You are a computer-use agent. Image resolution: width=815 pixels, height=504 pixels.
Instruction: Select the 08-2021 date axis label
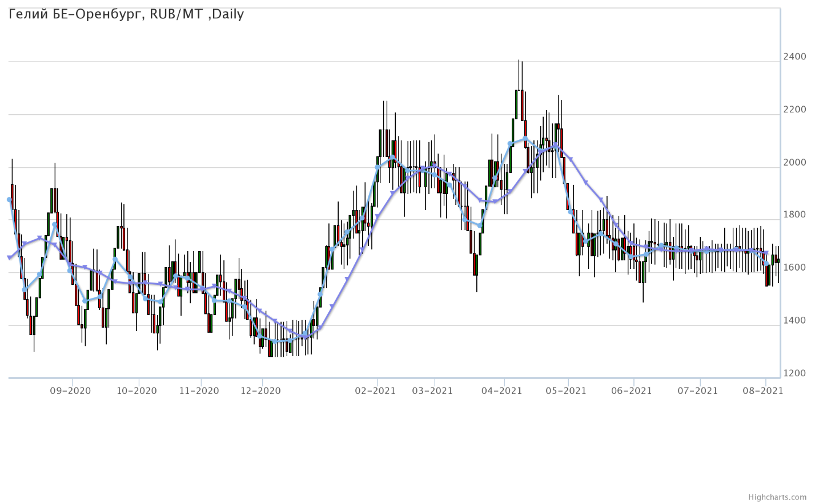tap(762, 391)
